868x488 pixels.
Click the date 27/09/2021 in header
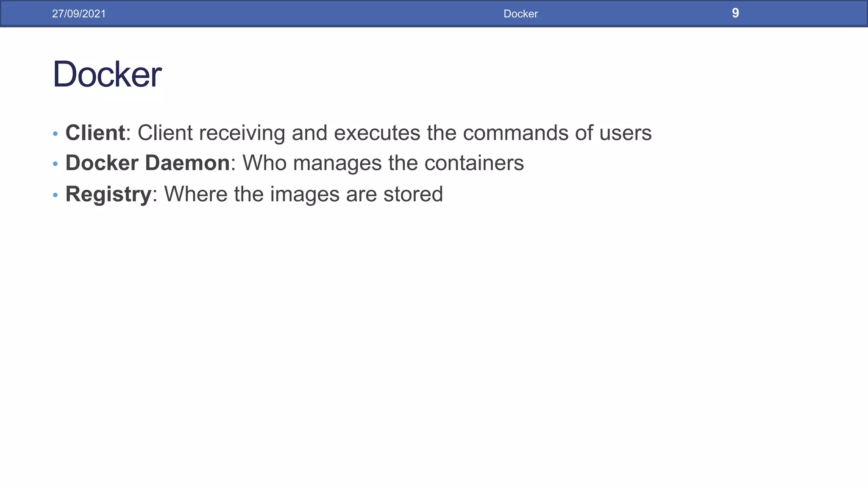pyautogui.click(x=79, y=14)
